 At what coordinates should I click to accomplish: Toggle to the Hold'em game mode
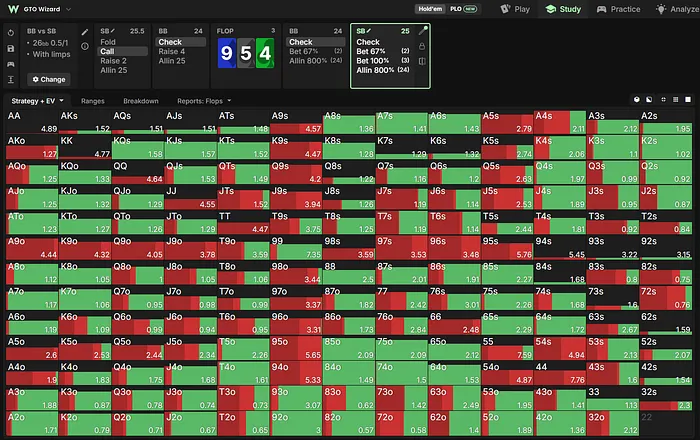click(x=430, y=9)
